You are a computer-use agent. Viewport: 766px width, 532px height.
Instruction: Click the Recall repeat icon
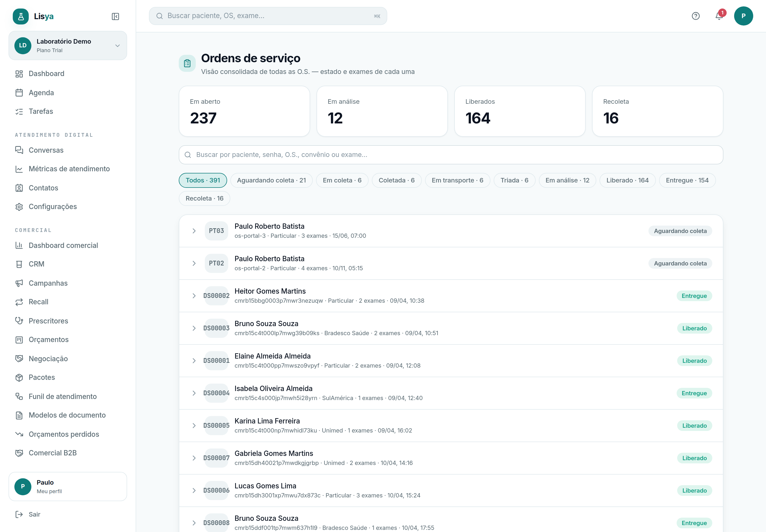[x=19, y=302]
